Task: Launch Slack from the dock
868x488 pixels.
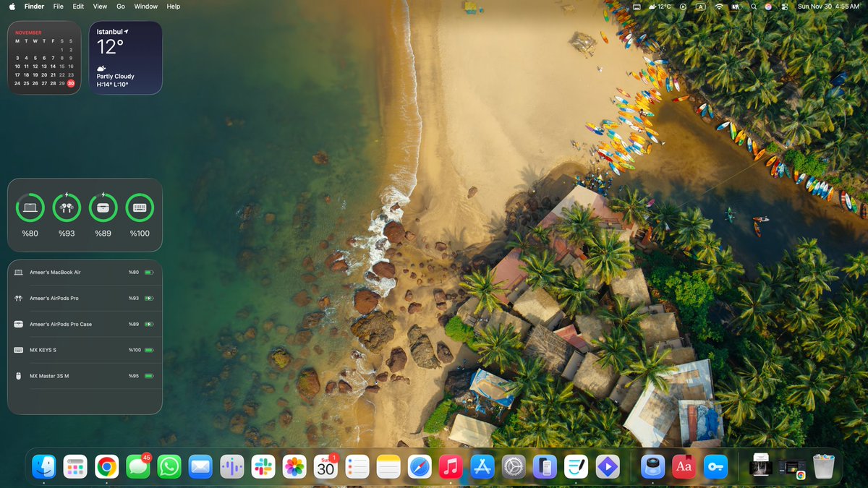Action: coord(263,466)
